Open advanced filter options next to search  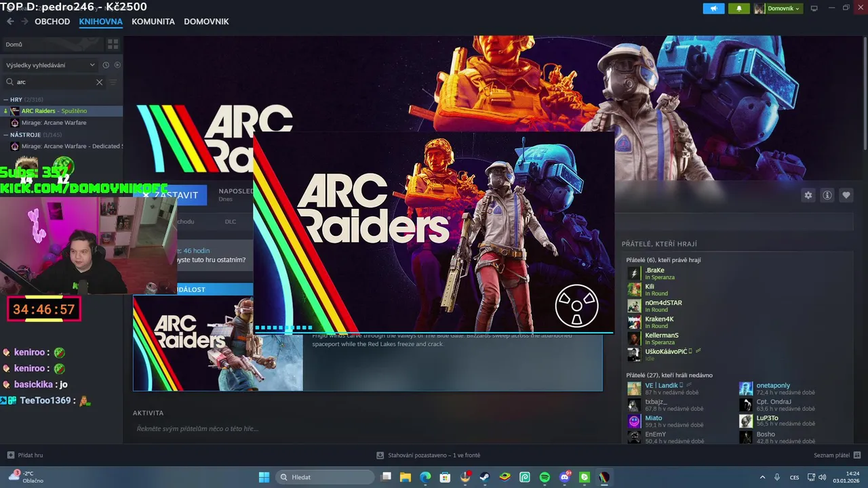[113, 82]
